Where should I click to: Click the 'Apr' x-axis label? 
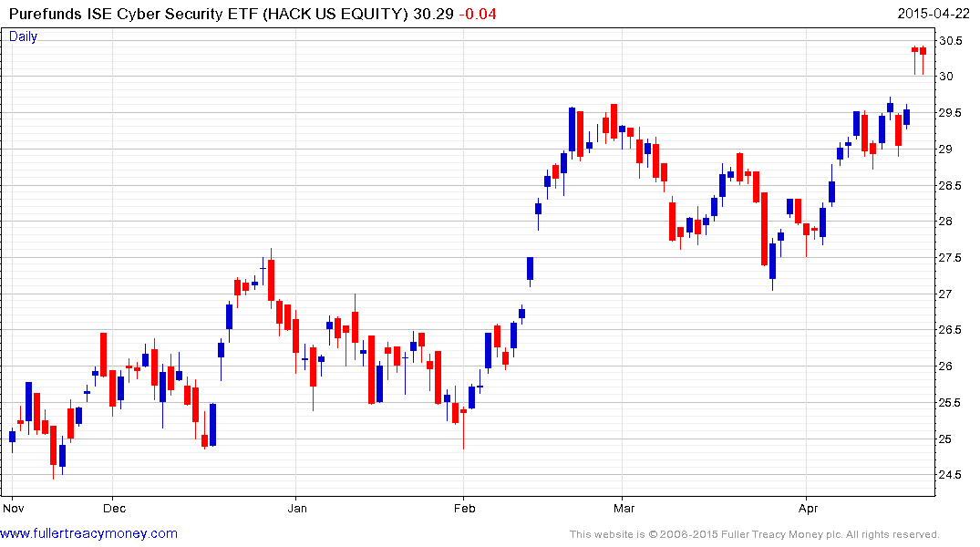coord(808,508)
